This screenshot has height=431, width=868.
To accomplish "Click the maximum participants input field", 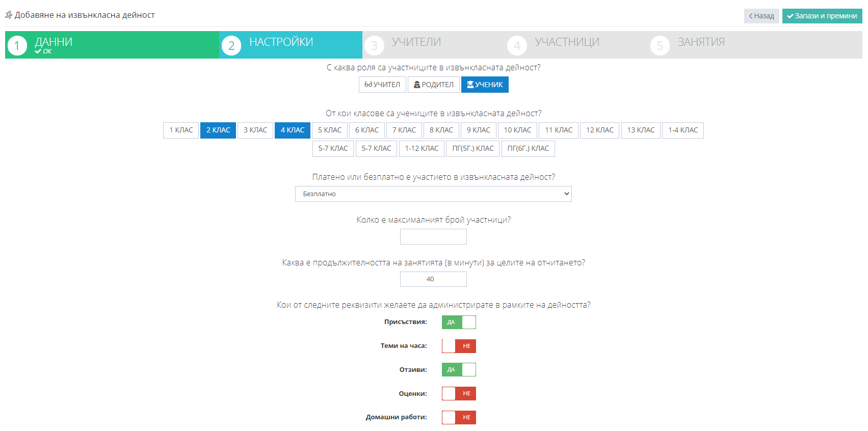I will (x=433, y=236).
